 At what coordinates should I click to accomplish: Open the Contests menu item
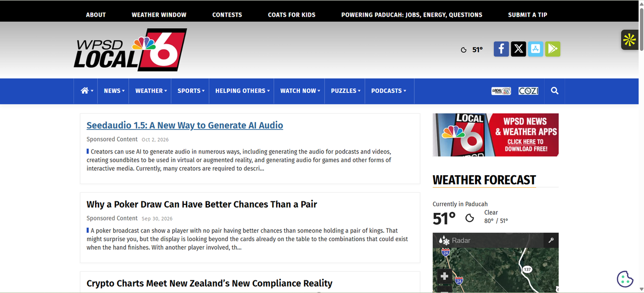point(227,15)
